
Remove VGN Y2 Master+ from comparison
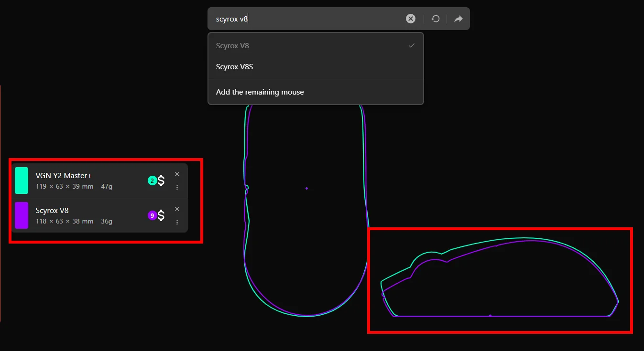point(177,174)
